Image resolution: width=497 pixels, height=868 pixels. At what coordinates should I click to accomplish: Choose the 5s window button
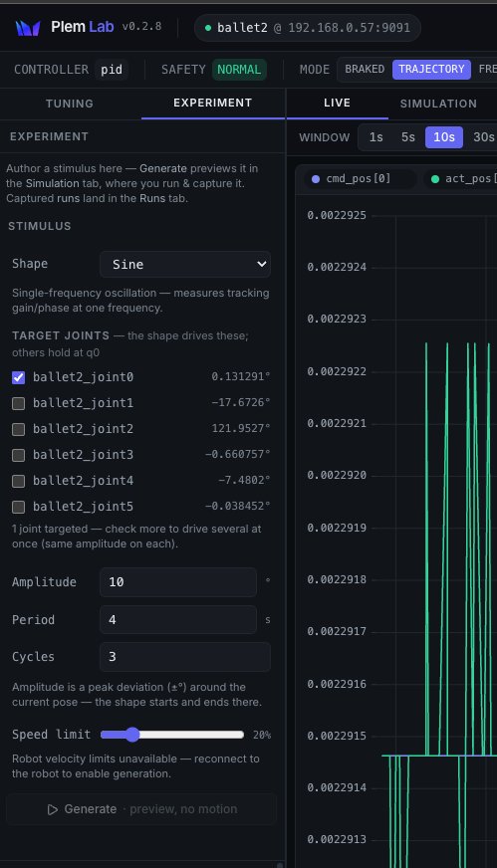pos(408,137)
